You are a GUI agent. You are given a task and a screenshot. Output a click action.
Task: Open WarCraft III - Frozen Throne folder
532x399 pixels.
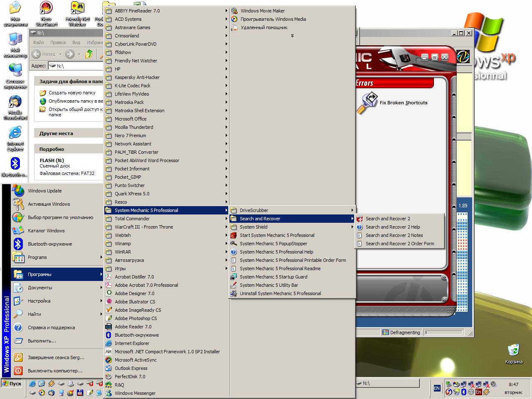(167, 227)
